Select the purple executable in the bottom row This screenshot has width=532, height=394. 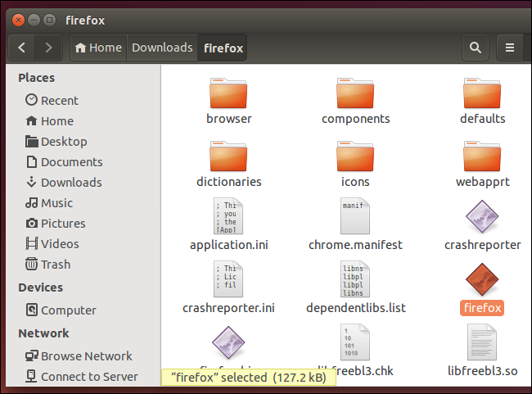[228, 342]
